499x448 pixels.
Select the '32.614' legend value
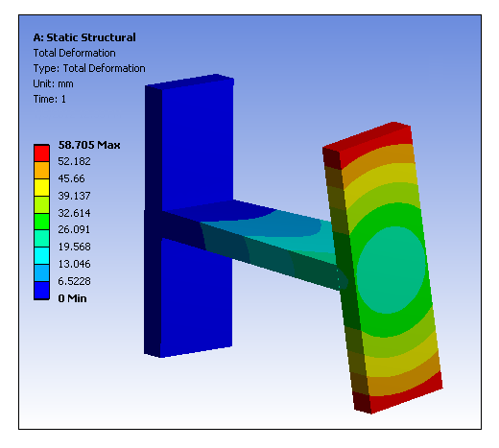(74, 213)
